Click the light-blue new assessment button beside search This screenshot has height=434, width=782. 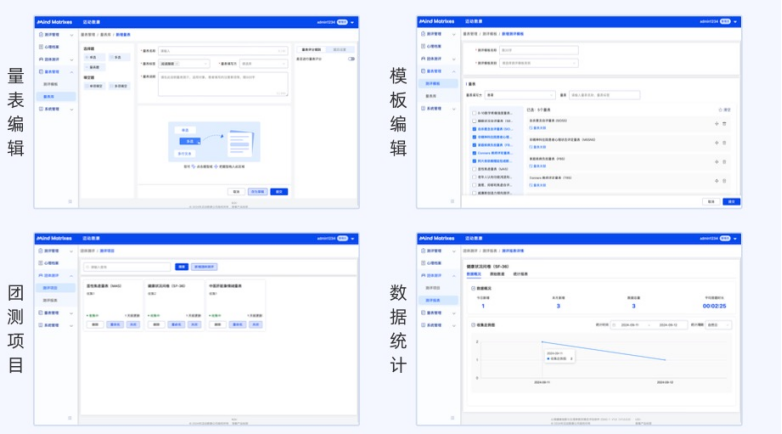(204, 267)
